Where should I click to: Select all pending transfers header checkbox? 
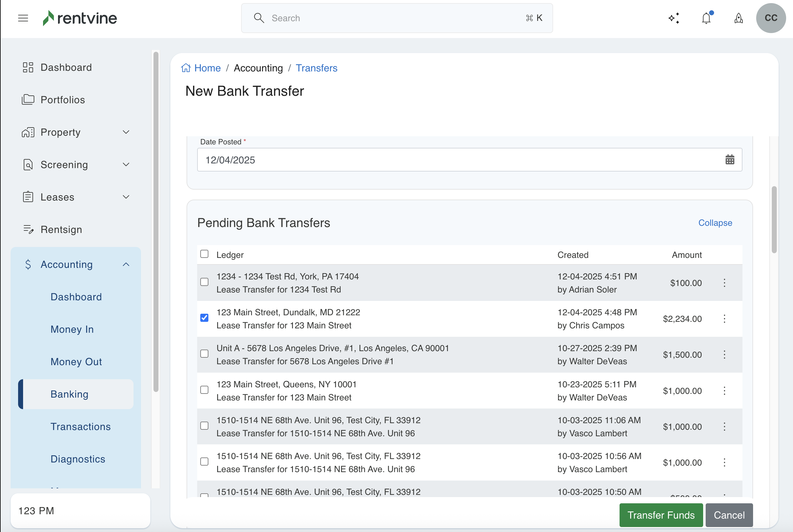(x=204, y=254)
